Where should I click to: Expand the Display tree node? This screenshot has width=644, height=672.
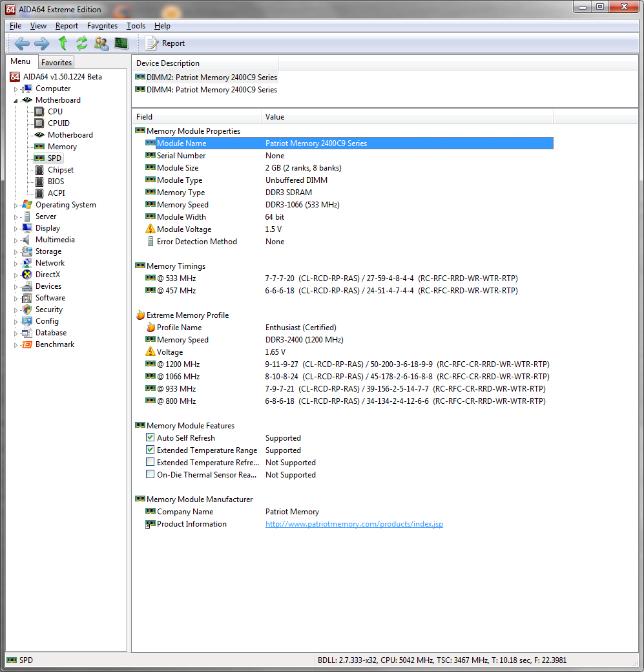click(x=16, y=229)
